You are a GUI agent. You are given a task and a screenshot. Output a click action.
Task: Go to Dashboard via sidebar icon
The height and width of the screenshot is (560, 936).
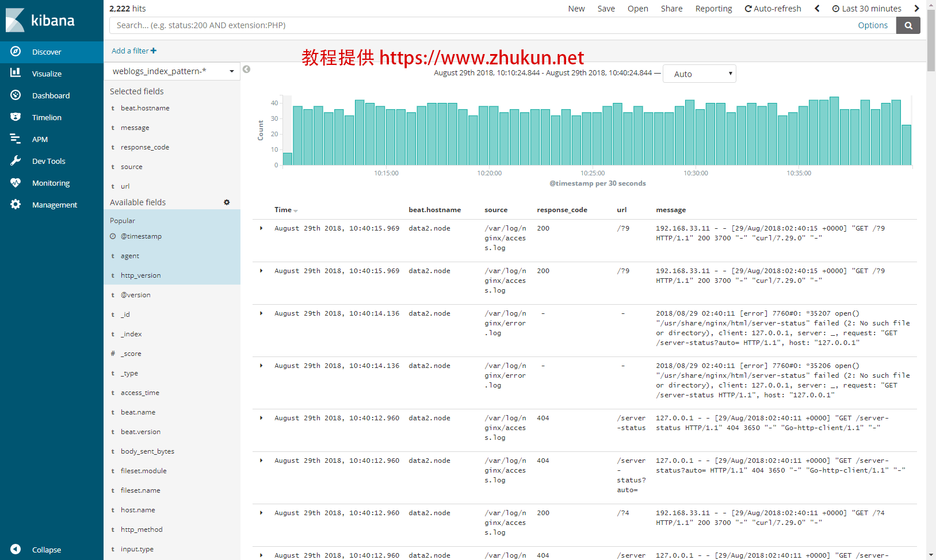click(16, 95)
